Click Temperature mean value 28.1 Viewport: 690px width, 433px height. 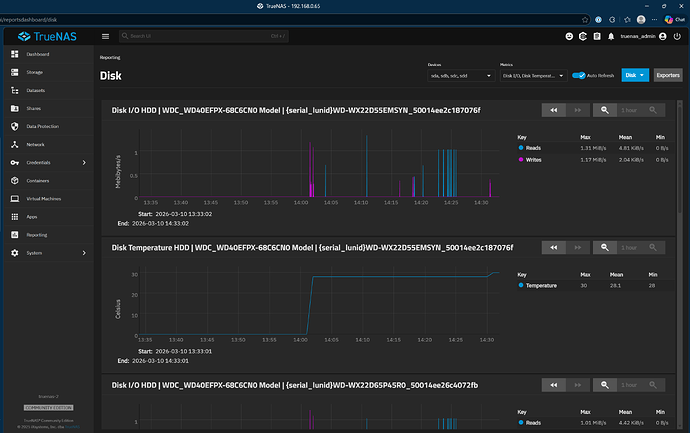pos(615,286)
